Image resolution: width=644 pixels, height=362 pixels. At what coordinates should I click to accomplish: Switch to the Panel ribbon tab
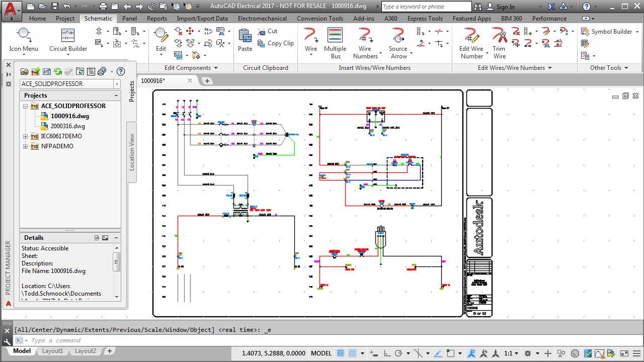[x=129, y=19]
